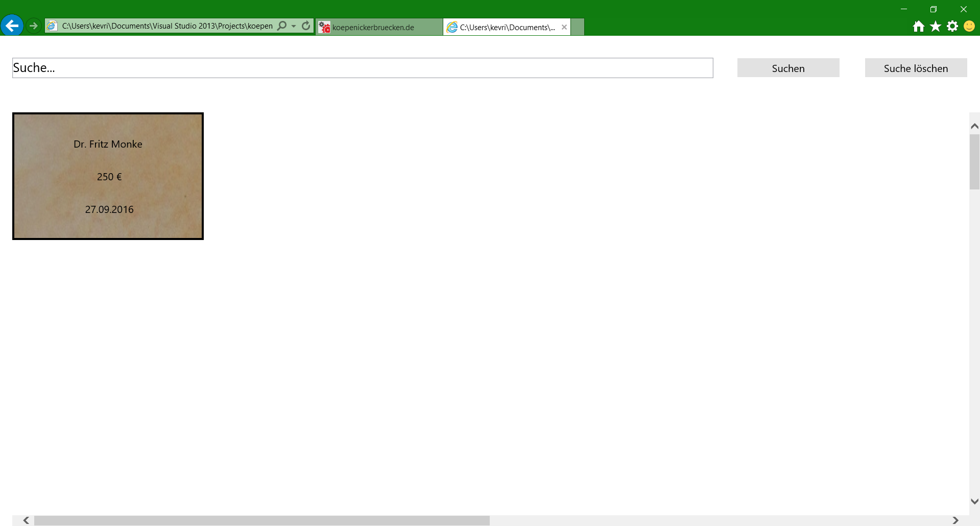
Task: Click the horizontal scrollbar right arrow
Action: (x=955, y=520)
